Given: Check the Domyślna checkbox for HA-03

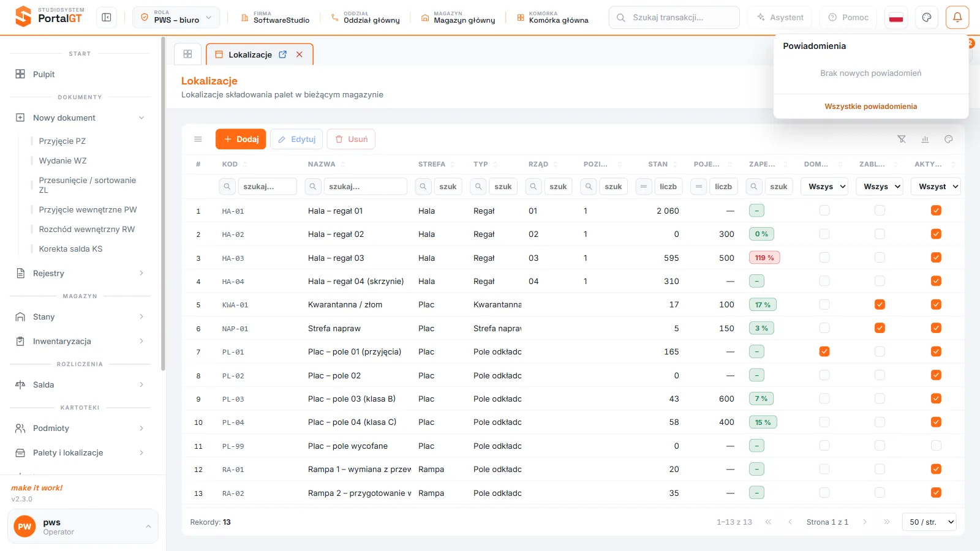Looking at the screenshot, I should [x=824, y=258].
